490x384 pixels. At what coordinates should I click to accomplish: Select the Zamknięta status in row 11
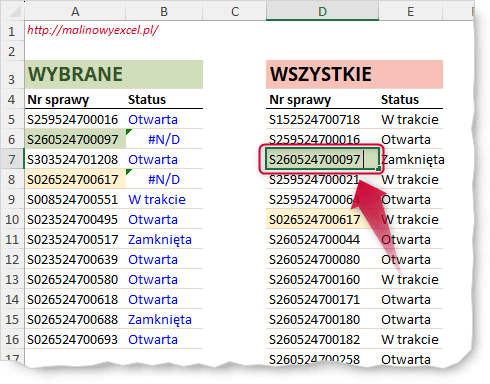[x=160, y=240]
